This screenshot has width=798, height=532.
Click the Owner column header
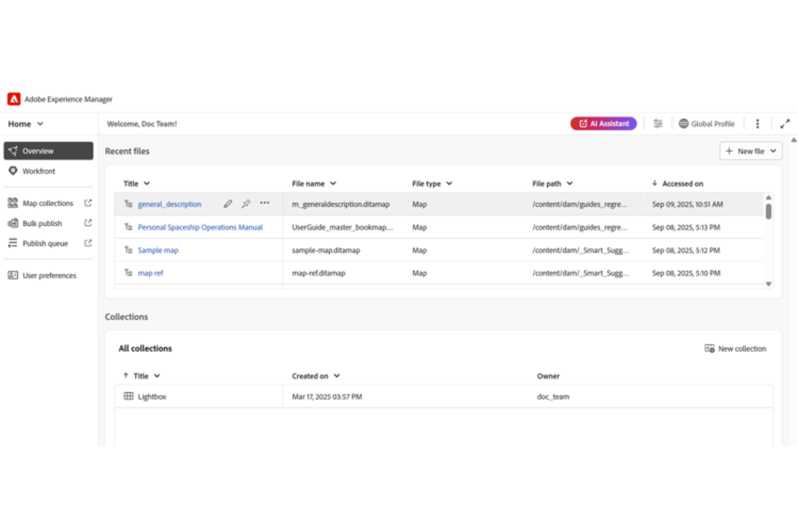[548, 376]
